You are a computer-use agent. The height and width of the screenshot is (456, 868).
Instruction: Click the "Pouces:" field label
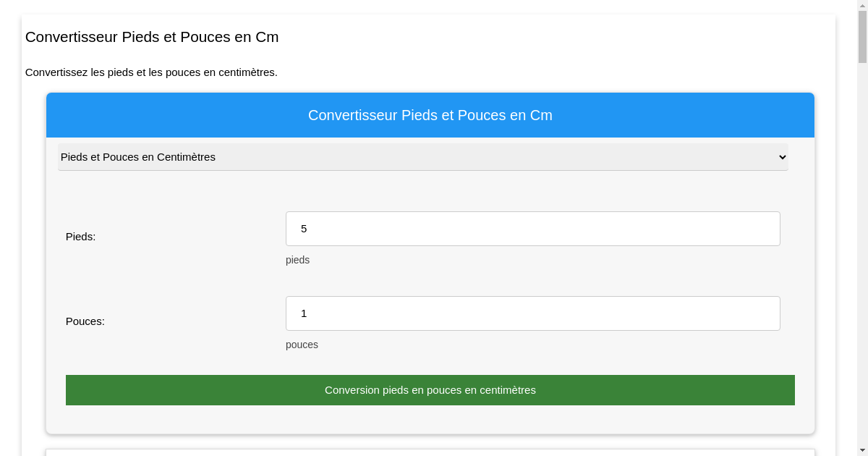click(85, 321)
